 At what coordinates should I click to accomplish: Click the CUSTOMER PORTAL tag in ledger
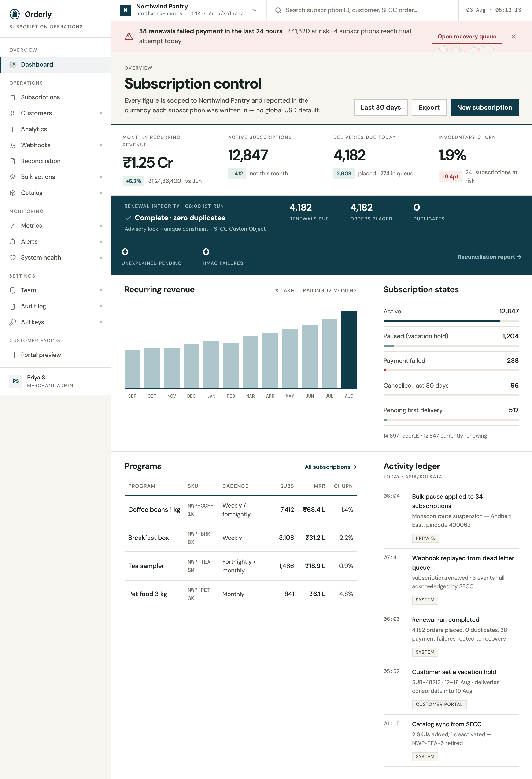pyautogui.click(x=439, y=705)
